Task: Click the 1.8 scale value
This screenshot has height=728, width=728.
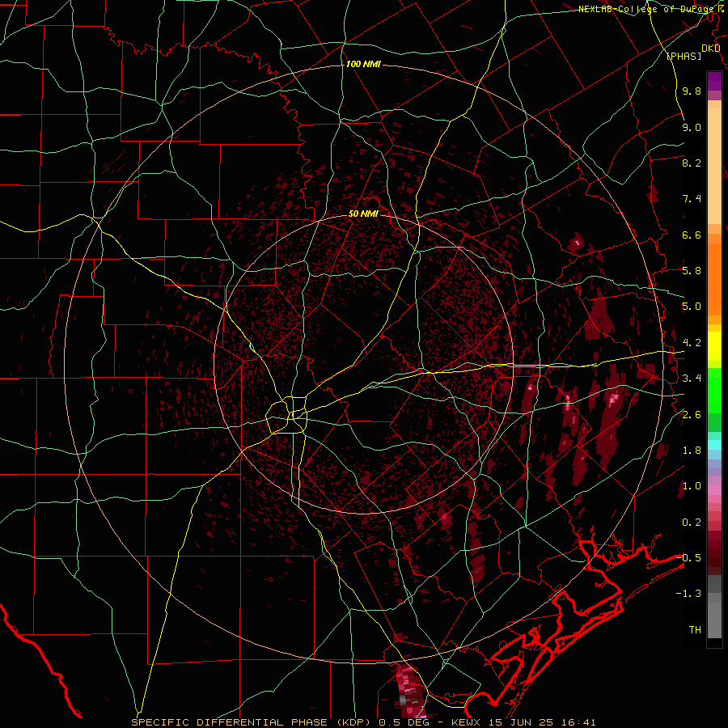Action: click(x=692, y=451)
